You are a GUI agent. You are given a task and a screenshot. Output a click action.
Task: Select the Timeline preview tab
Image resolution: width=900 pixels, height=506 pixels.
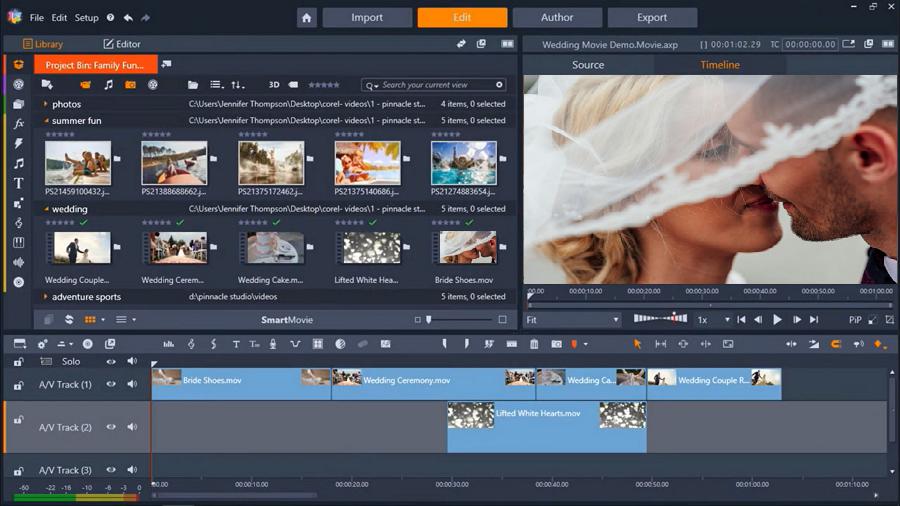(x=720, y=65)
